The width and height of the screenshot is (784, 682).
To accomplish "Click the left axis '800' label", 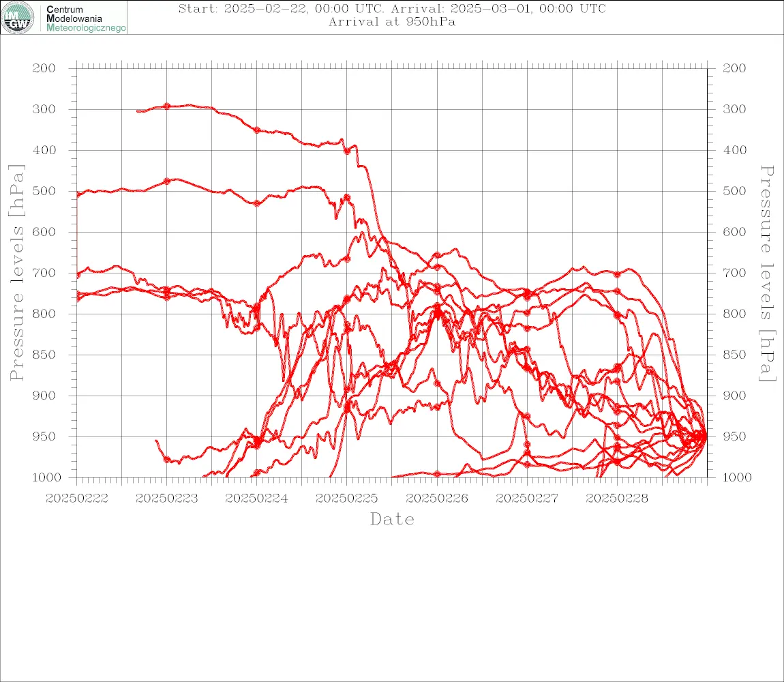I will 44,314.
